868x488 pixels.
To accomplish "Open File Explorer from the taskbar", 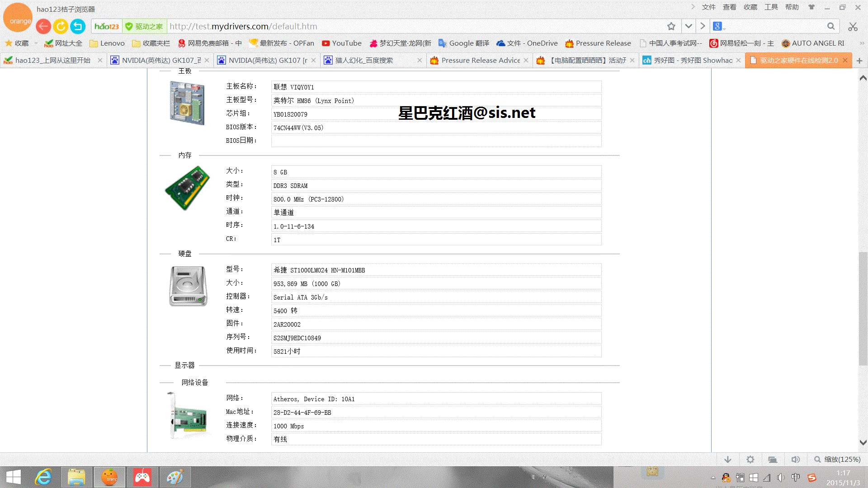I will click(76, 477).
